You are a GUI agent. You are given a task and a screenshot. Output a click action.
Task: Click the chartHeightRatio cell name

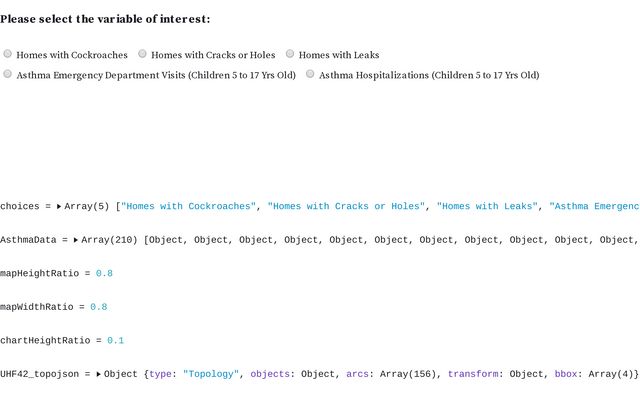(x=45, y=340)
